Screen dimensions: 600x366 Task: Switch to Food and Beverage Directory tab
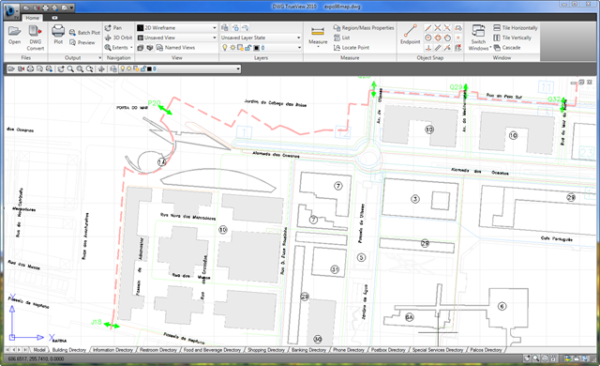[212, 350]
